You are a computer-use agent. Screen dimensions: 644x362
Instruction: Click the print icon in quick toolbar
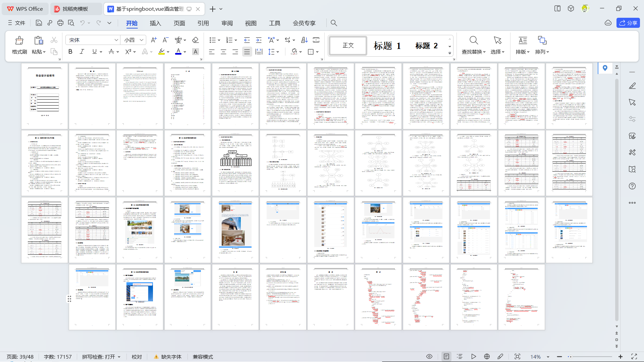pyautogui.click(x=60, y=23)
